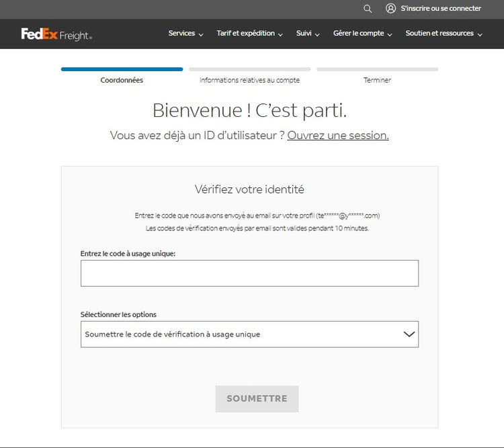504x448 pixels.
Task: Click the Vérifiez votre identité heading
Action: (249, 189)
